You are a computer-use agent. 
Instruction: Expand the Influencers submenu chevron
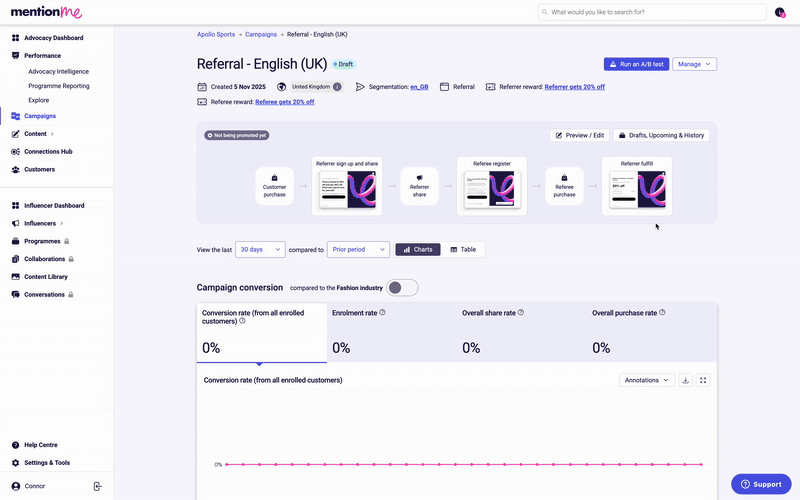(62, 223)
